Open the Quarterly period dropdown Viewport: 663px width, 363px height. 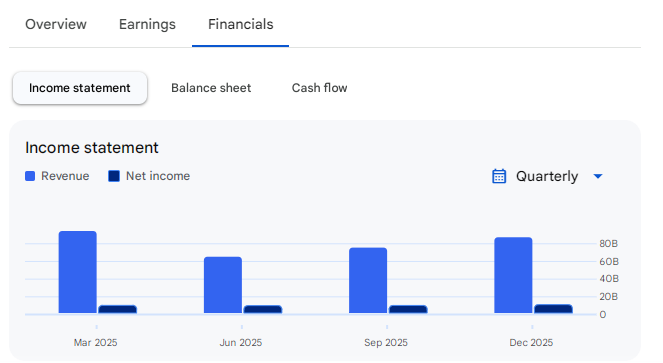pyautogui.click(x=547, y=176)
